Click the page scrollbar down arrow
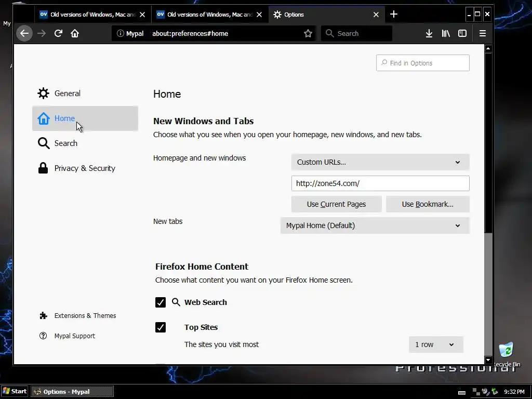This screenshot has height=399, width=532. (488, 360)
